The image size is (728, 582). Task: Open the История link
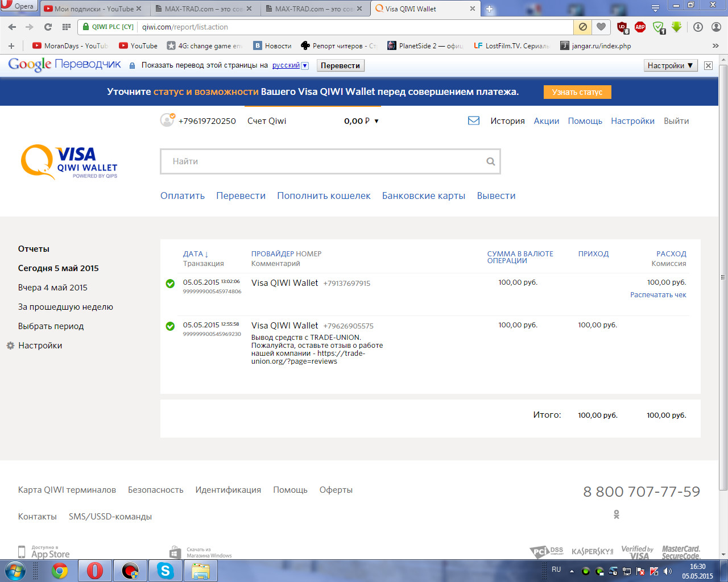(508, 121)
